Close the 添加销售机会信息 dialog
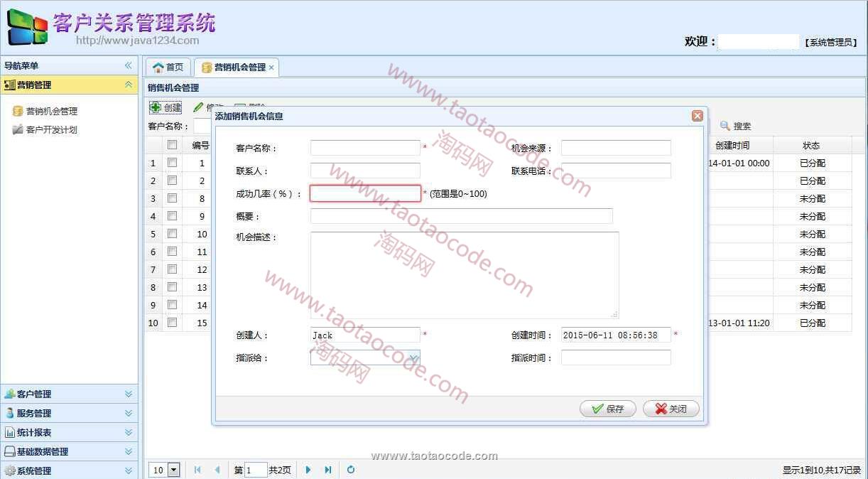The height and width of the screenshot is (479, 868). (x=697, y=116)
